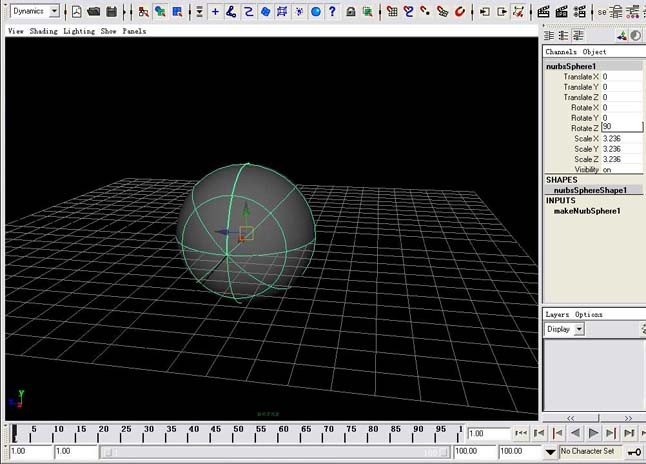Click the New Scene icon
Viewport: 646px width, 464px height.
[77, 12]
